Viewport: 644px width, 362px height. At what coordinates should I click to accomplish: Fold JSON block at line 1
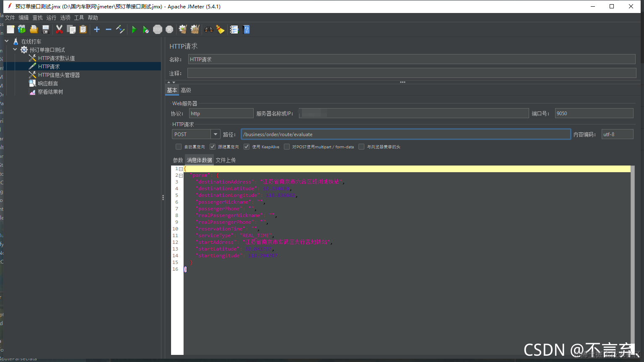[x=181, y=169]
